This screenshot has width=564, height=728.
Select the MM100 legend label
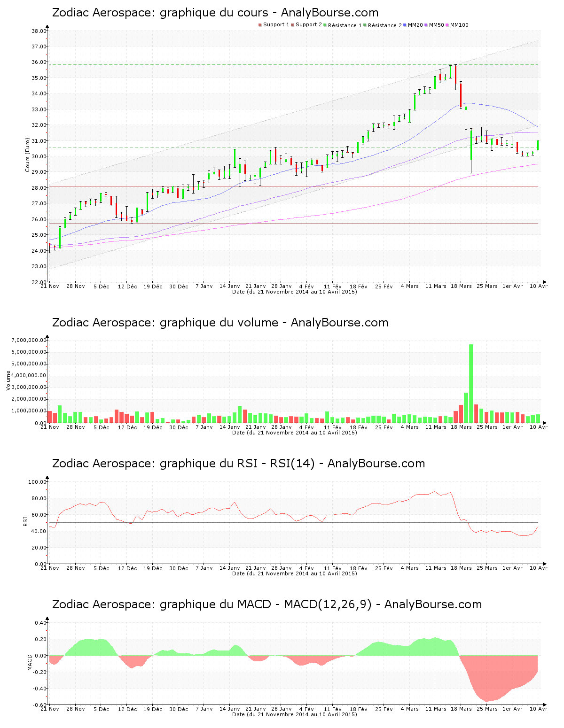pos(459,25)
